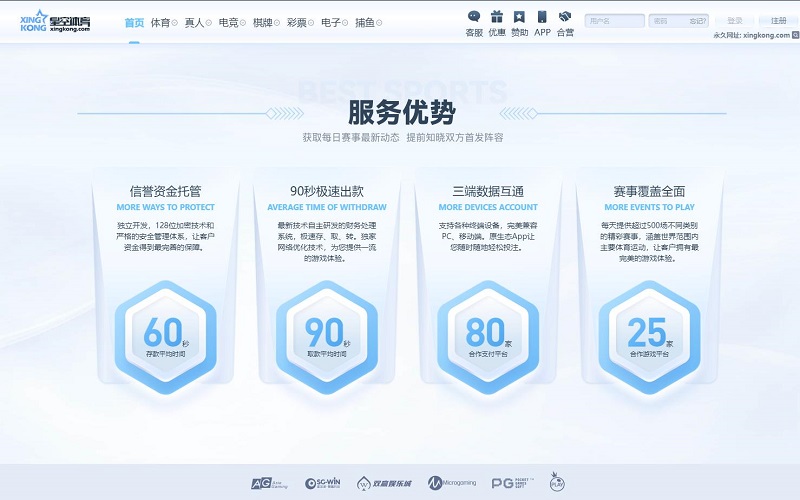Screen dimensions: 800x500
Task: Open the 体育 sports menu
Action: click(161, 22)
